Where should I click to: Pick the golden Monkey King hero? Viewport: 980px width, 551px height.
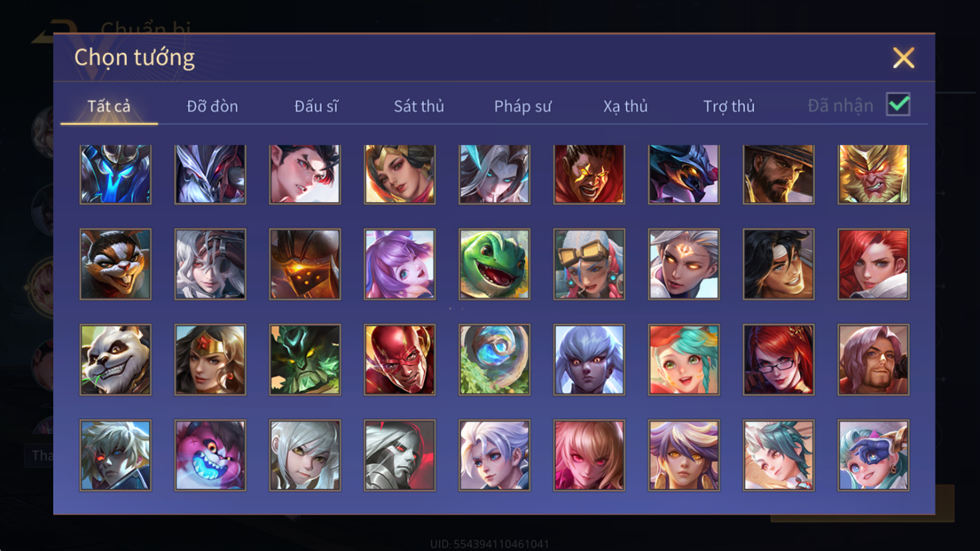click(873, 174)
